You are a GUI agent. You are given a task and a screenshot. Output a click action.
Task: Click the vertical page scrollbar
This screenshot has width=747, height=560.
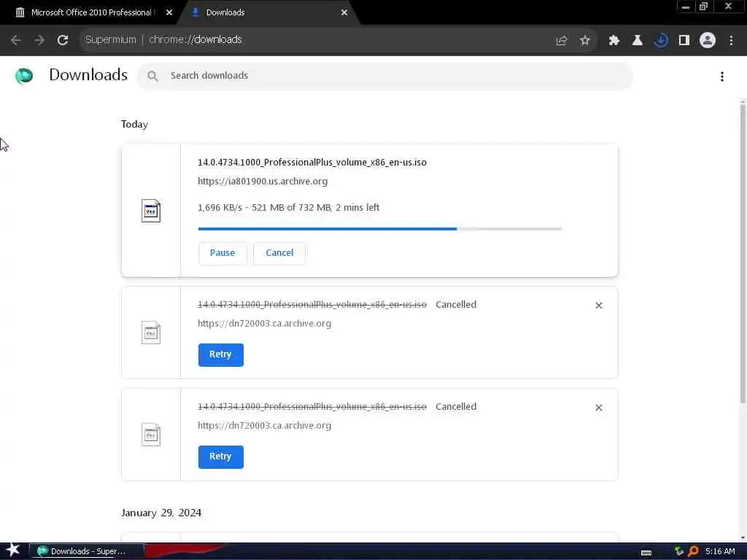point(743,253)
